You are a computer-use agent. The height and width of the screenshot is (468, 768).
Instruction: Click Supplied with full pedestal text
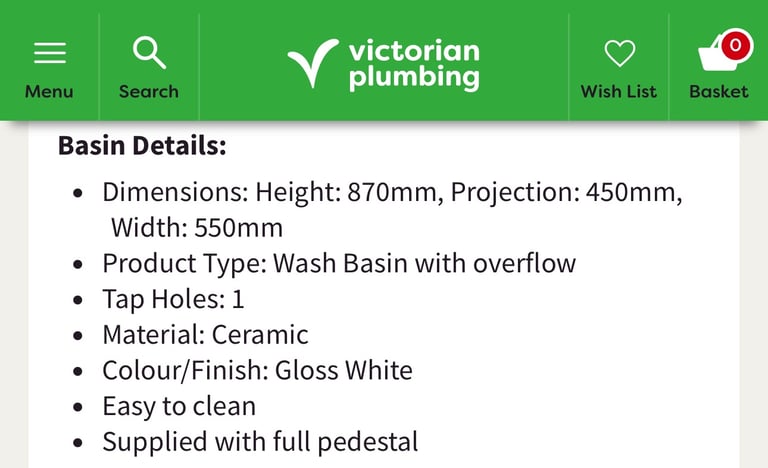[260, 442]
